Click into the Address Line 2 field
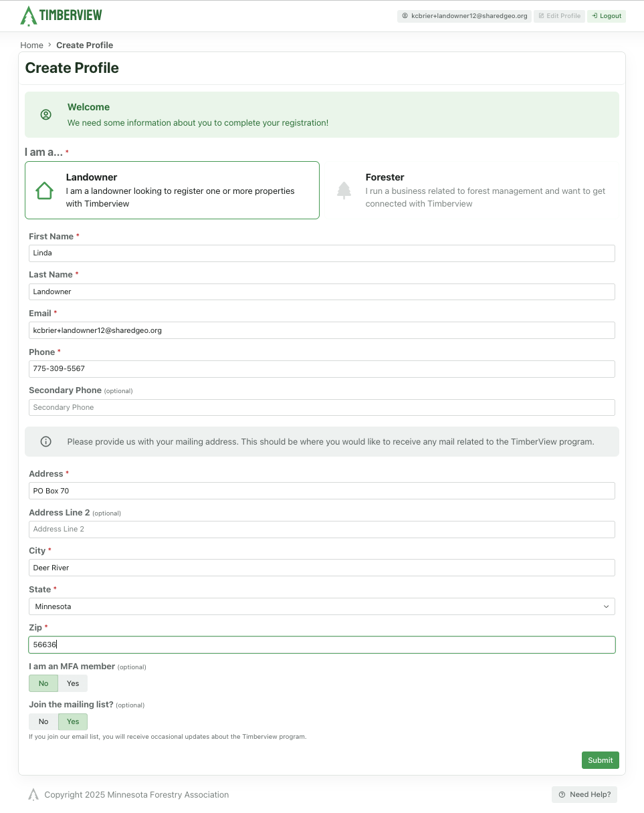 pyautogui.click(x=322, y=529)
